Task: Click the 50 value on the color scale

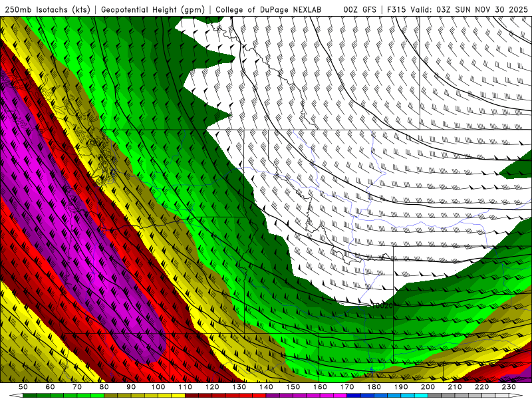Action: [23, 387]
